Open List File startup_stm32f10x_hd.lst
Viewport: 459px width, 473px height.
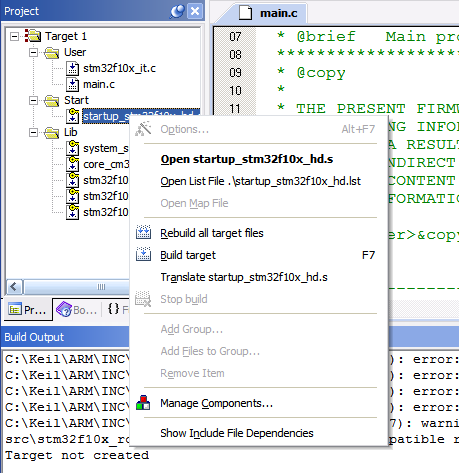coord(260,181)
